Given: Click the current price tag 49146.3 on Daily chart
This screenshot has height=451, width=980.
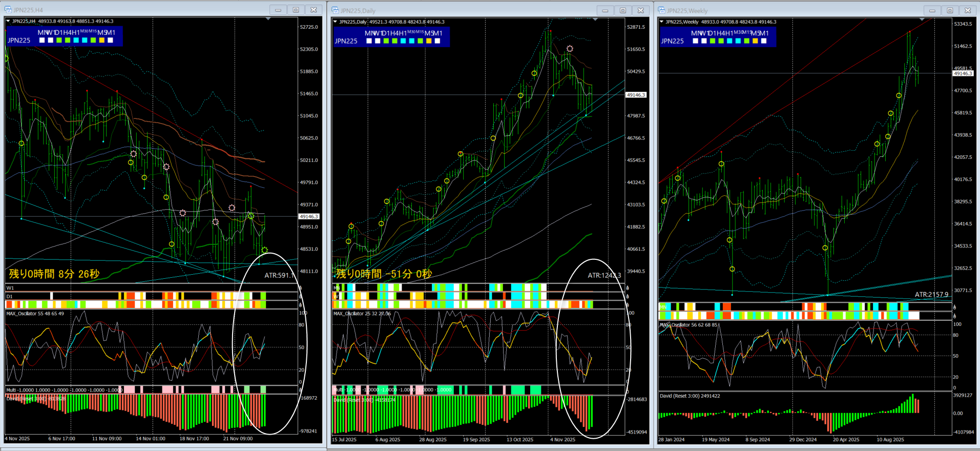Looking at the screenshot, I should (x=636, y=95).
